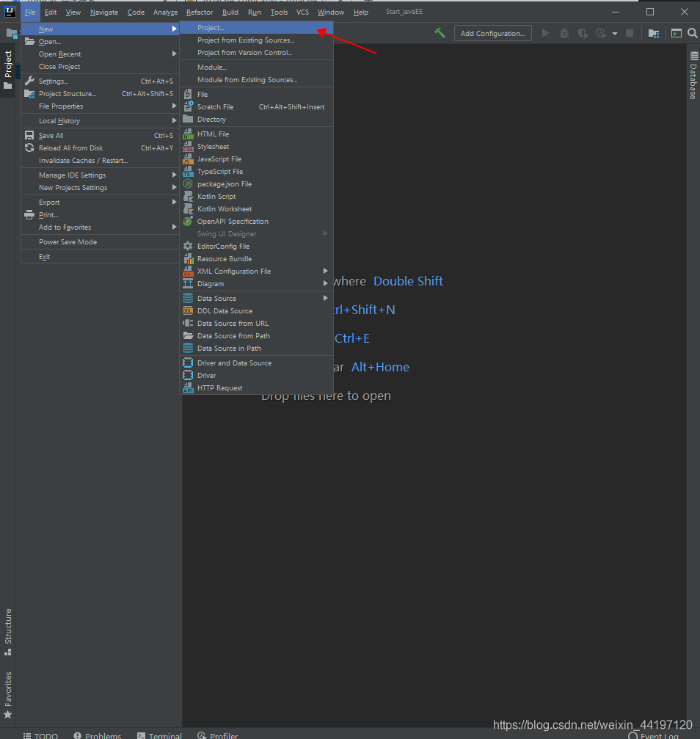700x739 pixels.
Task: Click the Stop square icon in toolbar
Action: [x=629, y=33]
